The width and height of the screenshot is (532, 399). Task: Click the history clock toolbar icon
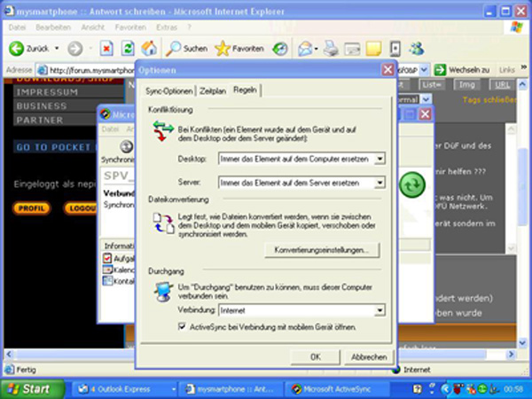(280, 49)
